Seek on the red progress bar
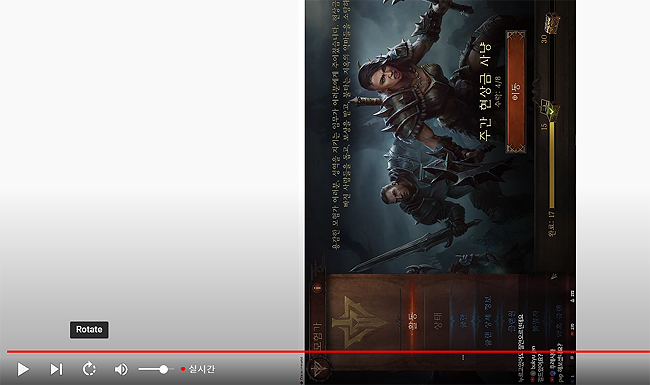Viewport: 650px width, 385px height. click(328, 351)
